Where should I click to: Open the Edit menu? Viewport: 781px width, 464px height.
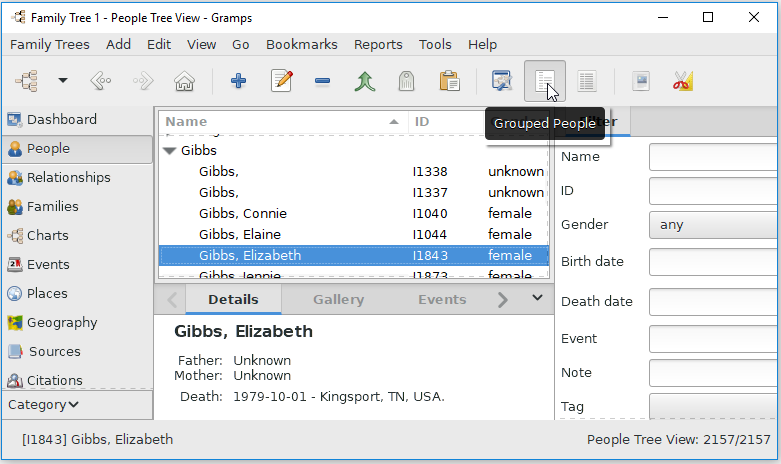[x=159, y=44]
